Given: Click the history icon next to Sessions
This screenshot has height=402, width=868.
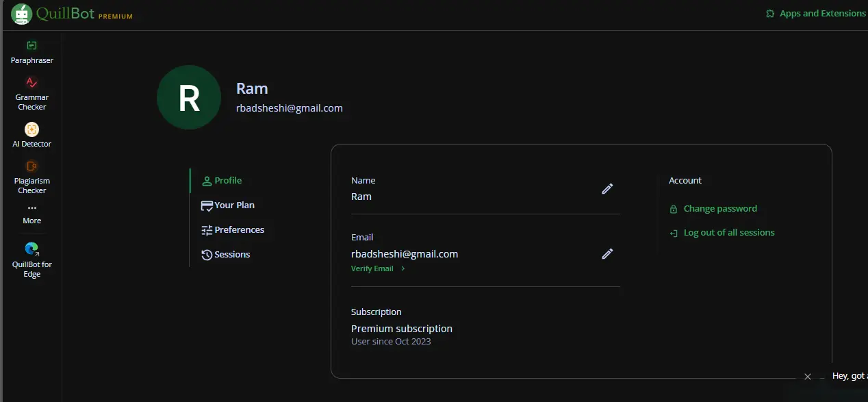Looking at the screenshot, I should pos(207,255).
